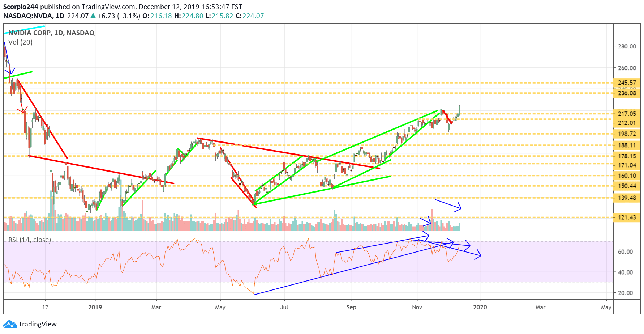Screen dimensions: 644x334
Task: Click the Nov label on time axis
Action: click(417, 307)
